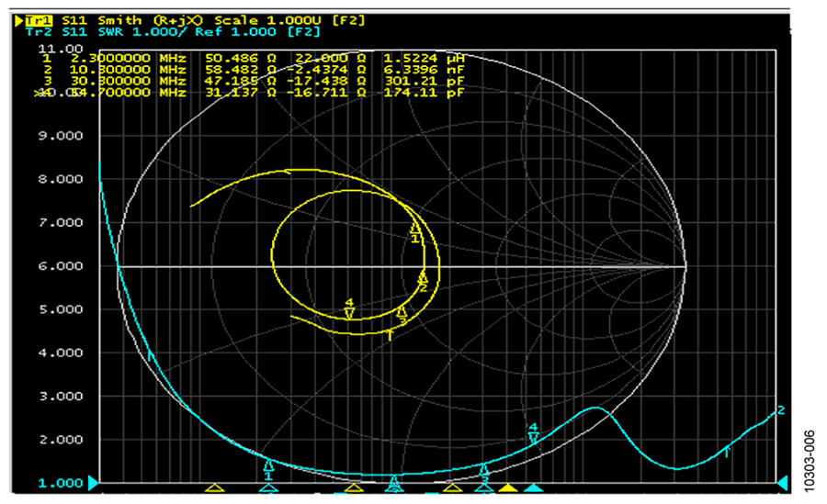Screen dimensions: 827x504
Task: Select active marker row 54.700000 MHz
Action: coord(249,93)
